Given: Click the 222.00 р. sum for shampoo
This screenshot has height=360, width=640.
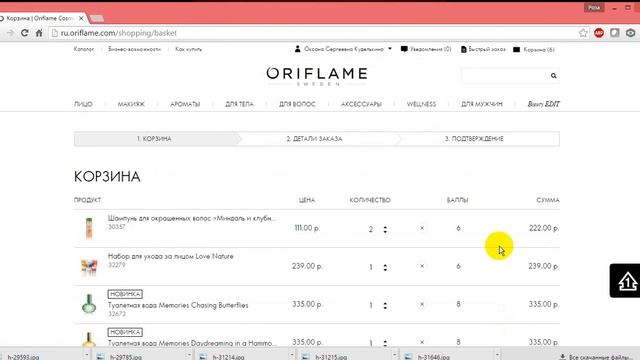Looking at the screenshot, I should pos(544,228).
